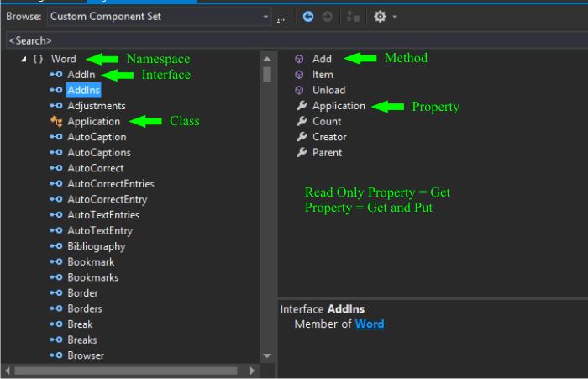This screenshot has height=379, width=588.
Task: Open Object Browser Settings gear icon
Action: tap(380, 17)
